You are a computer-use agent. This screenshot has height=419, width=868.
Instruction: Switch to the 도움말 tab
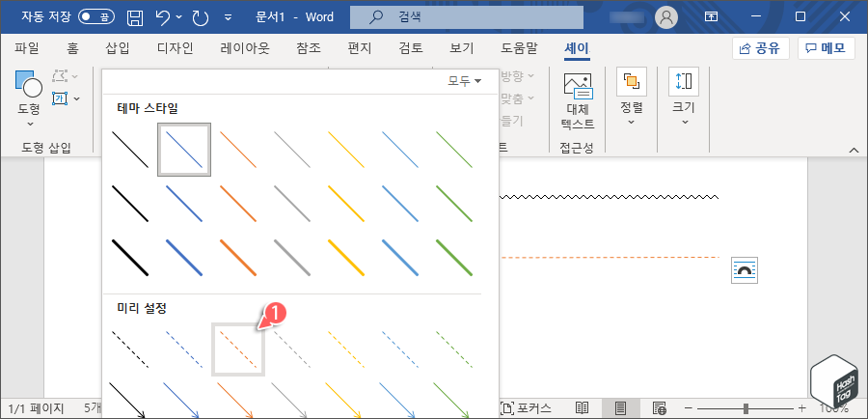click(x=519, y=48)
